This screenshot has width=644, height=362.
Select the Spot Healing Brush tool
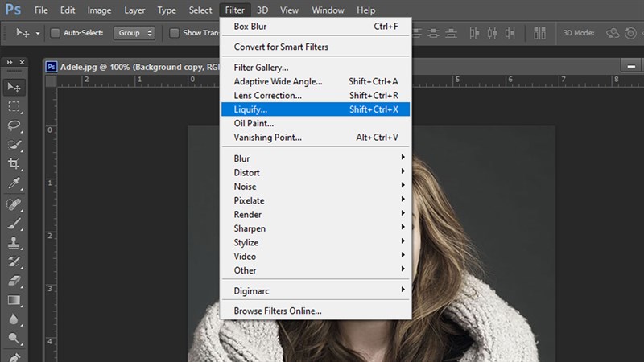pyautogui.click(x=14, y=204)
